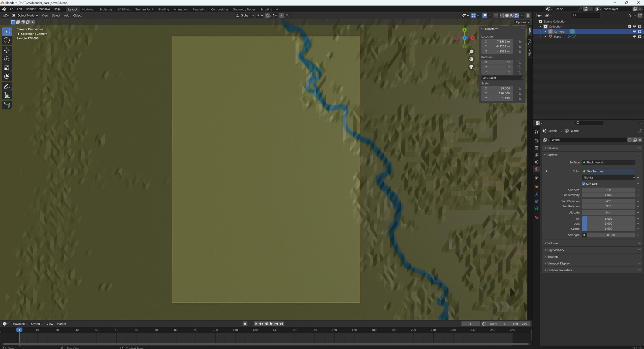This screenshot has width=644, height=349.
Task: Adjust the Ozone density slider
Action: click(x=608, y=229)
